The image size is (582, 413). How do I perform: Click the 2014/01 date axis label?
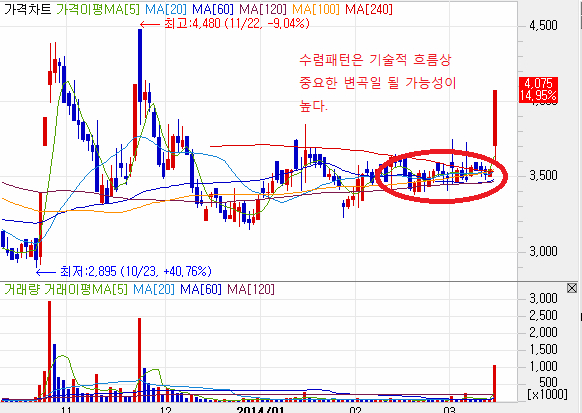click(261, 410)
